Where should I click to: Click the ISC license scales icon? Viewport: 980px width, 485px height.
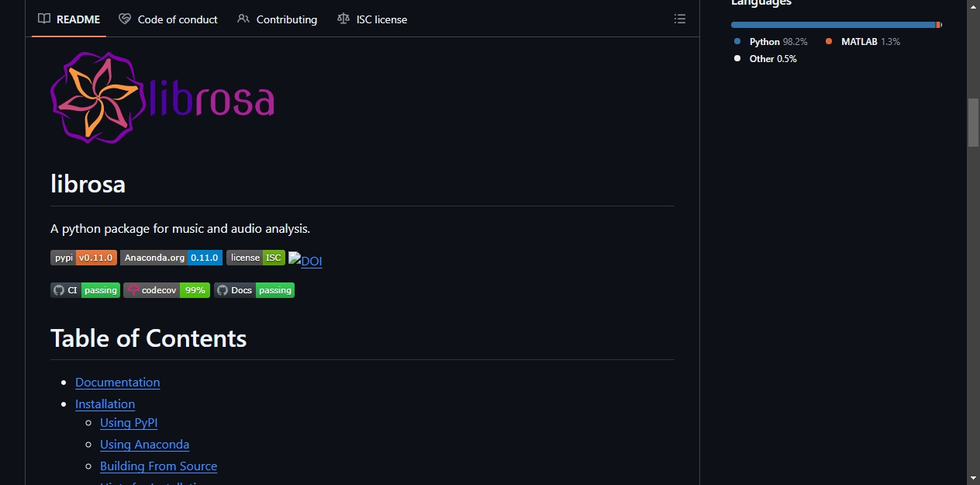point(343,19)
